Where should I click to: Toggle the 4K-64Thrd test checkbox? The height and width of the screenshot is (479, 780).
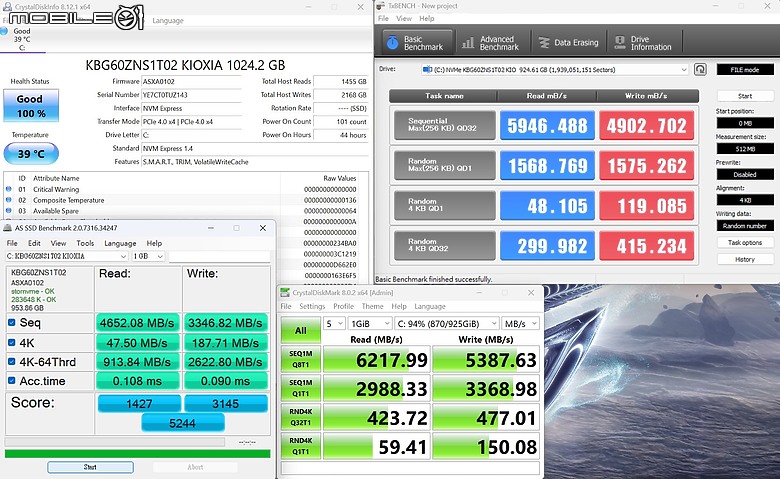tap(11, 362)
